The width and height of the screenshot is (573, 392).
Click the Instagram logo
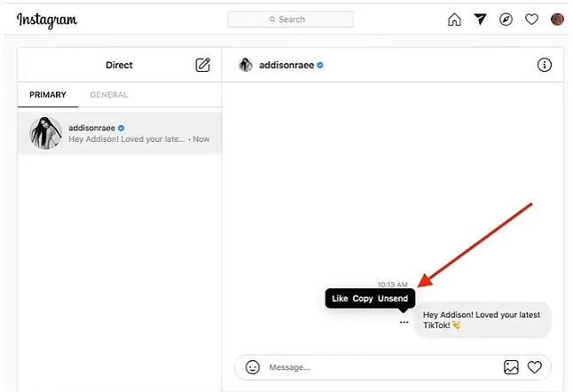click(47, 20)
